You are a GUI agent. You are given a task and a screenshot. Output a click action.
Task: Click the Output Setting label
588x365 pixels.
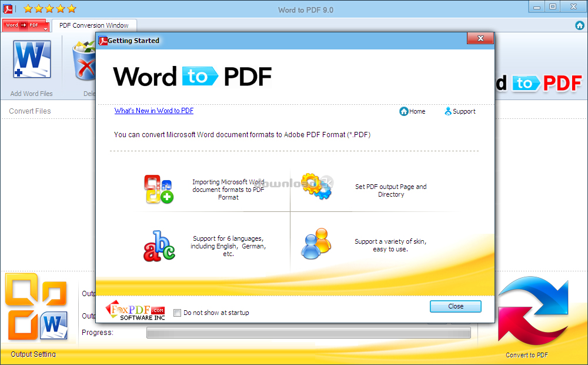coord(33,354)
